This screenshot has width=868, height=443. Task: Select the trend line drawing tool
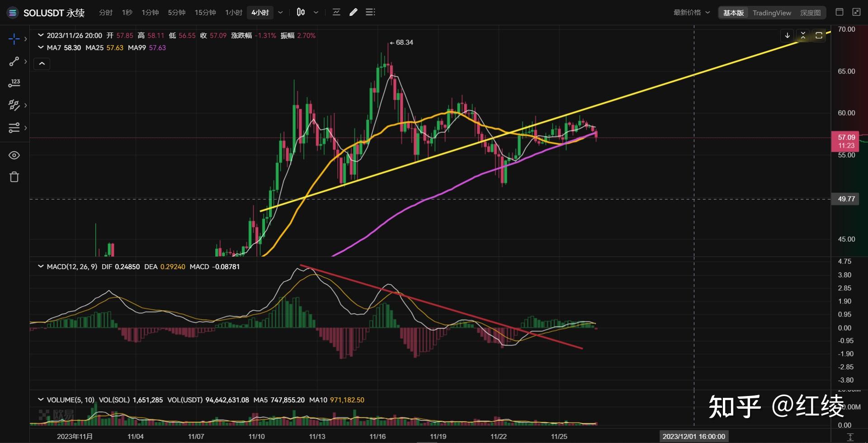[x=14, y=61]
